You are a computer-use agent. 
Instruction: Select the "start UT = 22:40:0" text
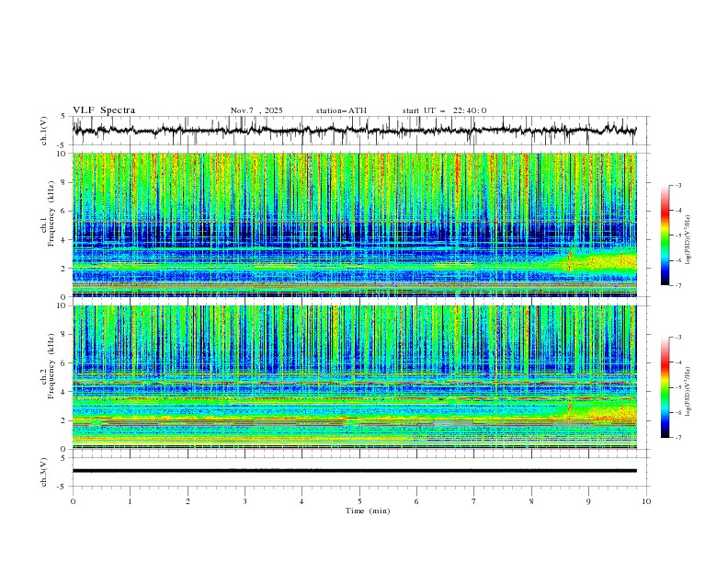coord(444,110)
